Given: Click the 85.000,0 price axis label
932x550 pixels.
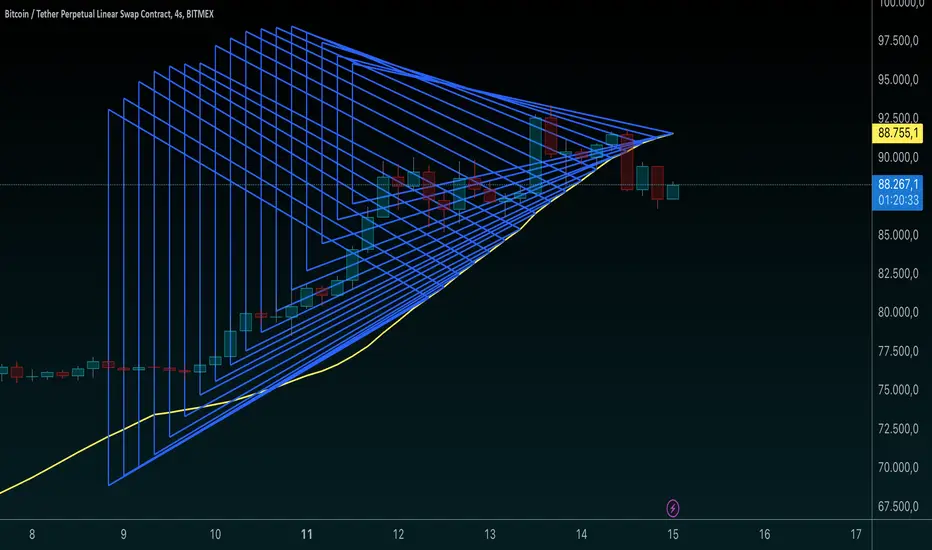Looking at the screenshot, I should [x=898, y=235].
